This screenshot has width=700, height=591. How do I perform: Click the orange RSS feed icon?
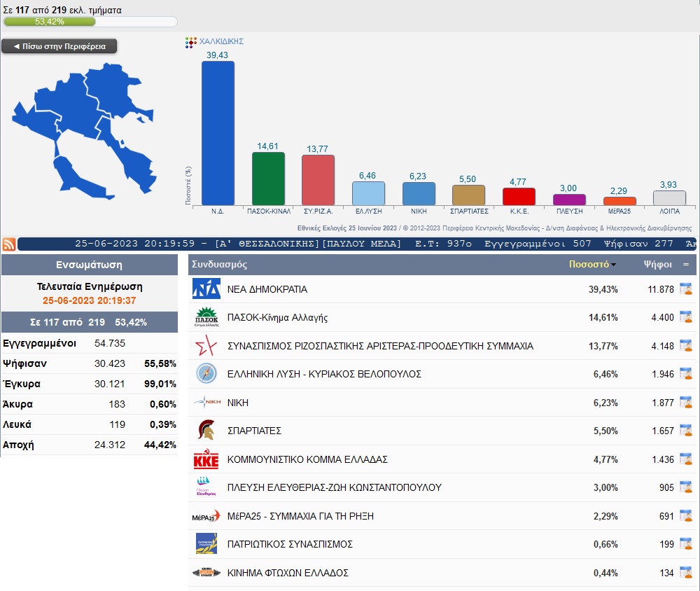pyautogui.click(x=9, y=244)
